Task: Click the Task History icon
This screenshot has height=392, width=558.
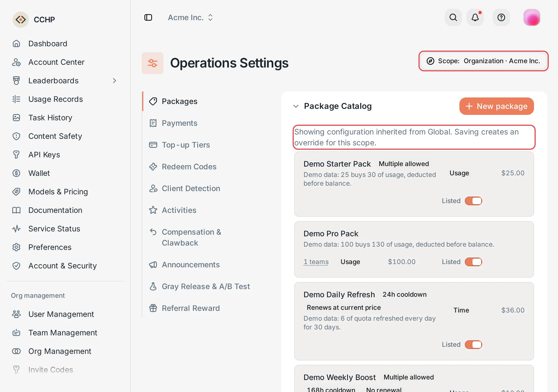Action: (16, 118)
